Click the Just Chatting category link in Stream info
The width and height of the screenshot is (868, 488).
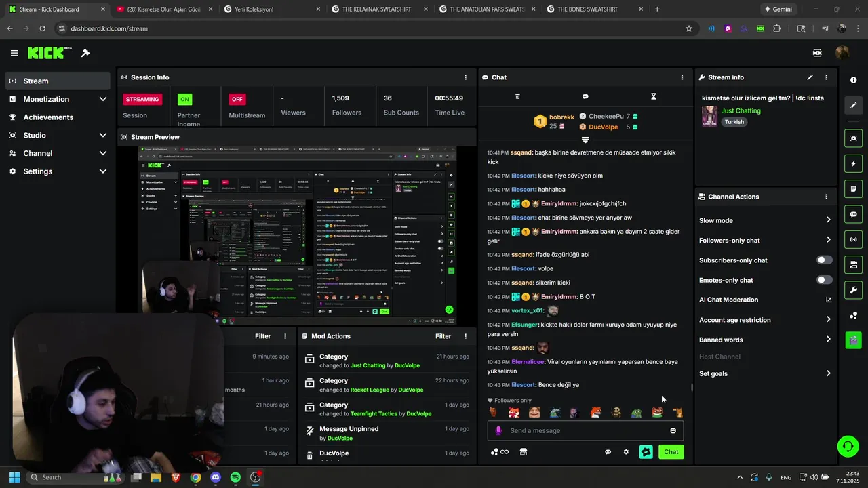tap(741, 110)
